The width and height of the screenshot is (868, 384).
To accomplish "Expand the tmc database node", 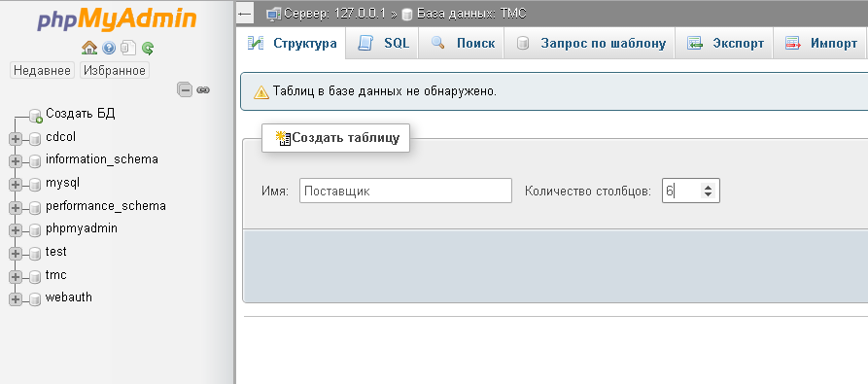I will coord(16,277).
